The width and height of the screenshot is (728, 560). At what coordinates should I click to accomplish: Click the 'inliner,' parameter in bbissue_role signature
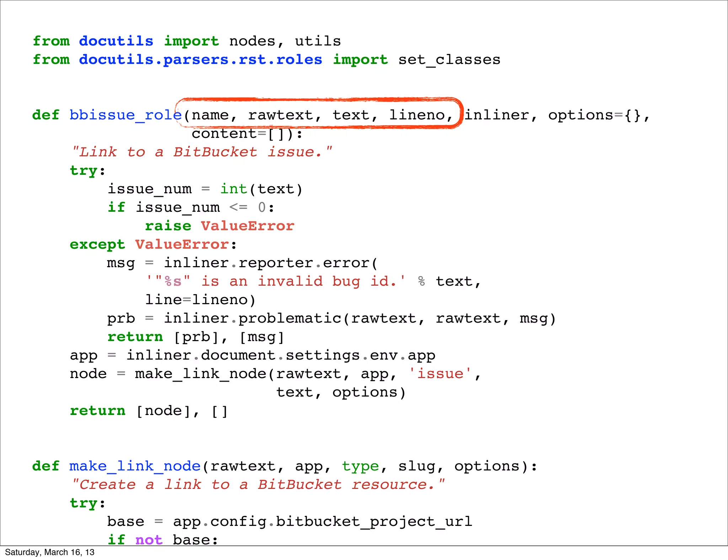[x=501, y=115]
